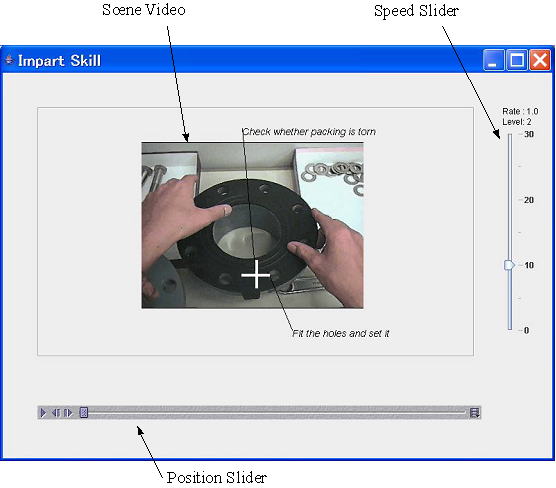Minimize the Impart Skill window

click(493, 60)
